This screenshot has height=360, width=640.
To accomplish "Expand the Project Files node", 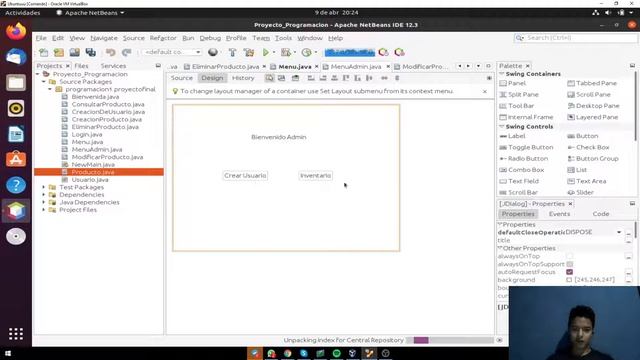I will (44, 210).
